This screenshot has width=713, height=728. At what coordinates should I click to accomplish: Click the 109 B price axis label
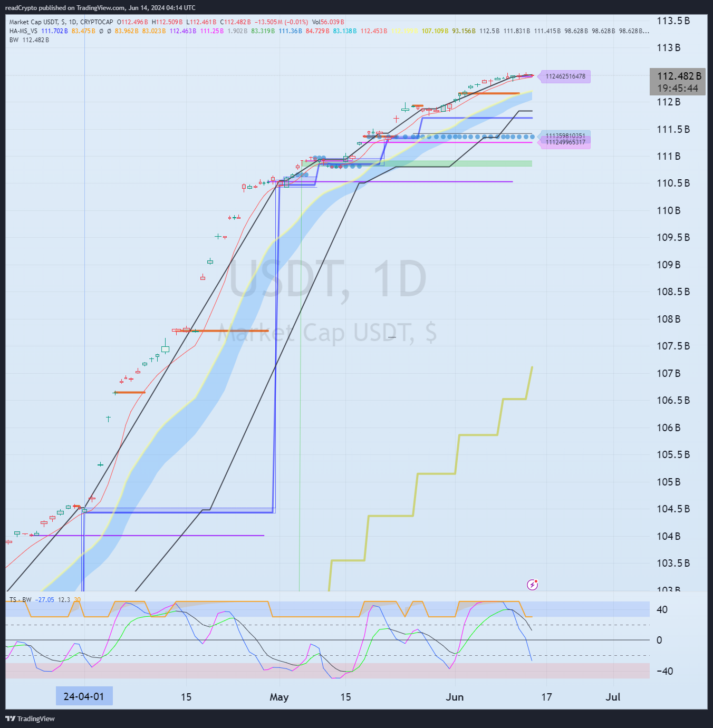tap(668, 265)
